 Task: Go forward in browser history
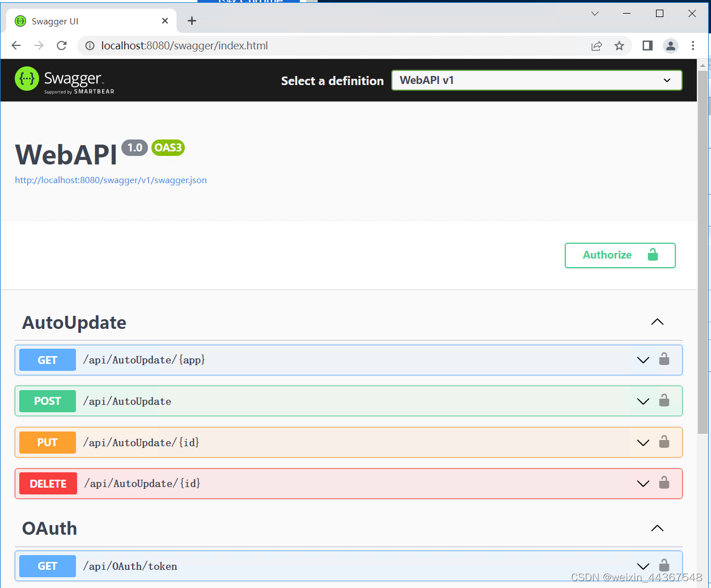click(x=39, y=45)
